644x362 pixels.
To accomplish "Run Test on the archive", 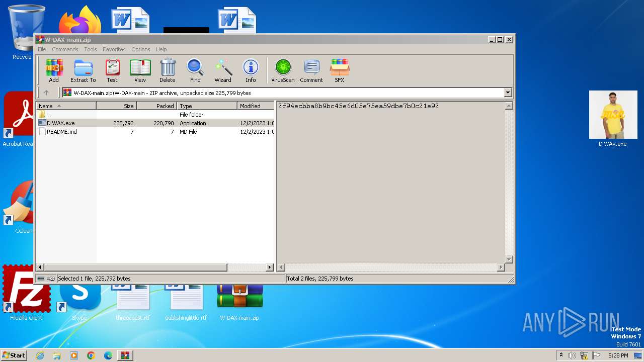I will (x=112, y=71).
